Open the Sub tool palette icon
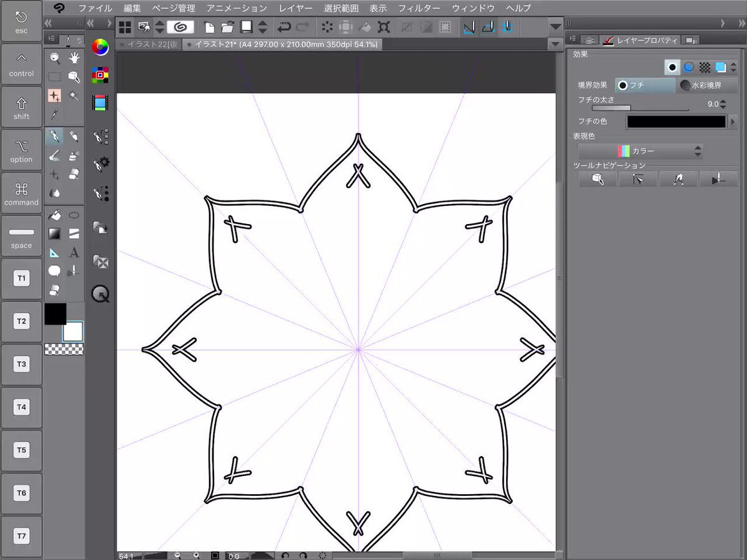 point(100,136)
